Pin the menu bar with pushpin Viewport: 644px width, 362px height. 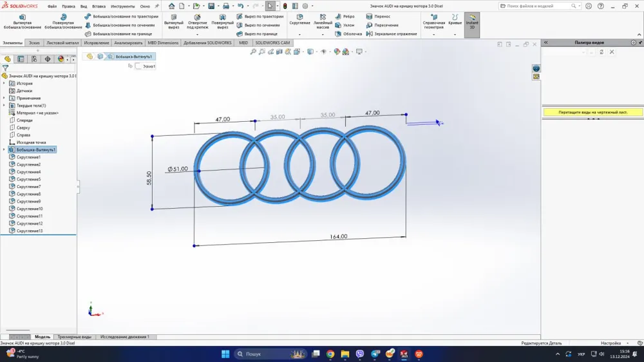click(x=156, y=6)
